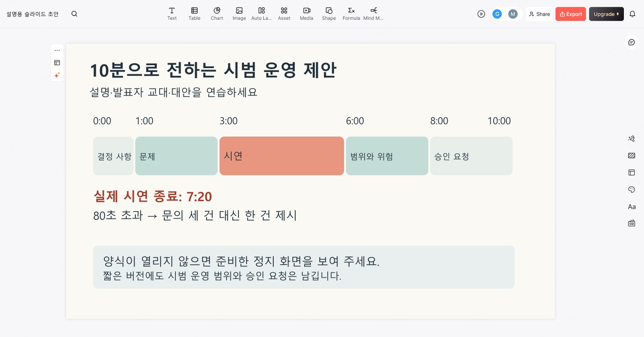Open the comments speech bubble icon
This screenshot has width=644, height=337.
(x=631, y=42)
